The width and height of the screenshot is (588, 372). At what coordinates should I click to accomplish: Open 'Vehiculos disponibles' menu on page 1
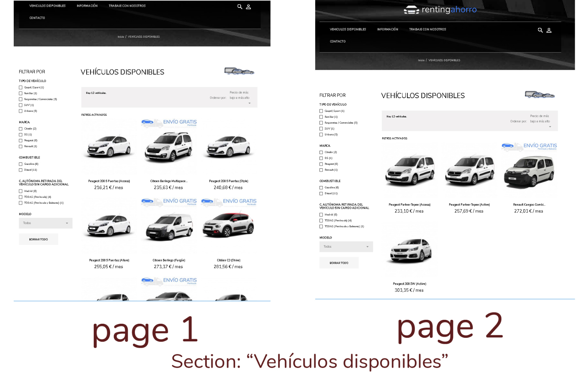[x=47, y=6]
